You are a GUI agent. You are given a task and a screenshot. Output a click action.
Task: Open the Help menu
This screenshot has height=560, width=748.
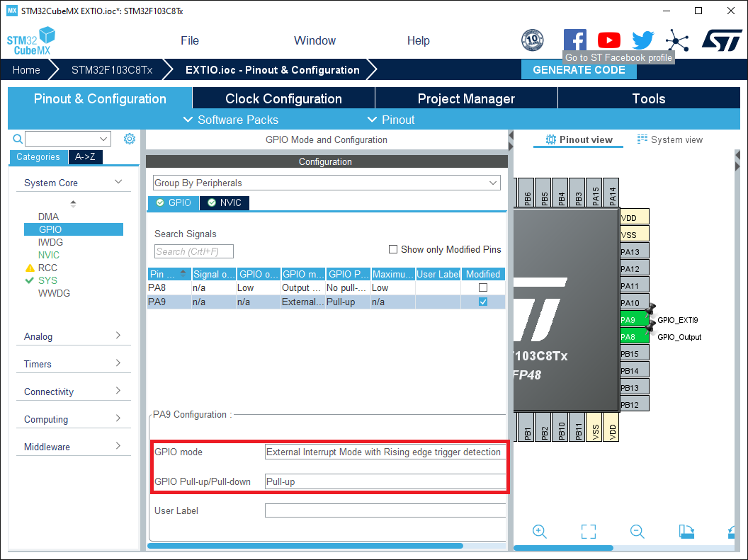tap(419, 40)
